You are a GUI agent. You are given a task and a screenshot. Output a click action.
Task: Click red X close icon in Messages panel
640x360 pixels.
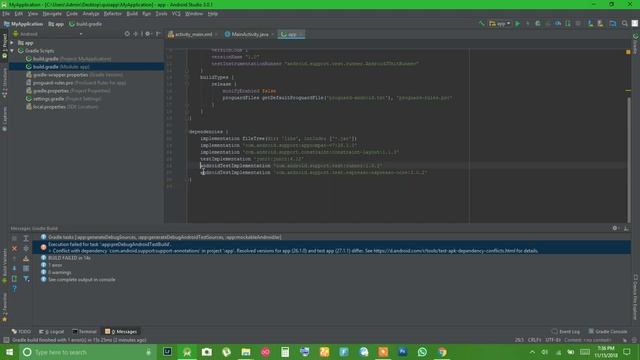coord(14,248)
